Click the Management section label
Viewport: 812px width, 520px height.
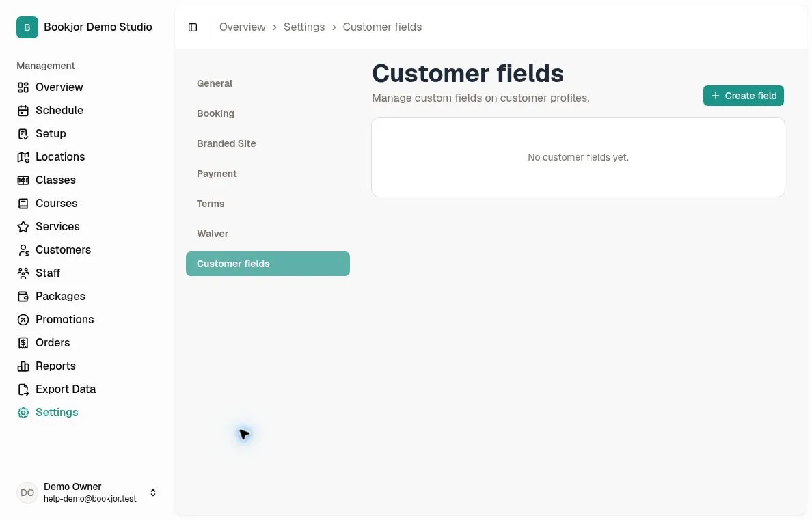pos(46,66)
